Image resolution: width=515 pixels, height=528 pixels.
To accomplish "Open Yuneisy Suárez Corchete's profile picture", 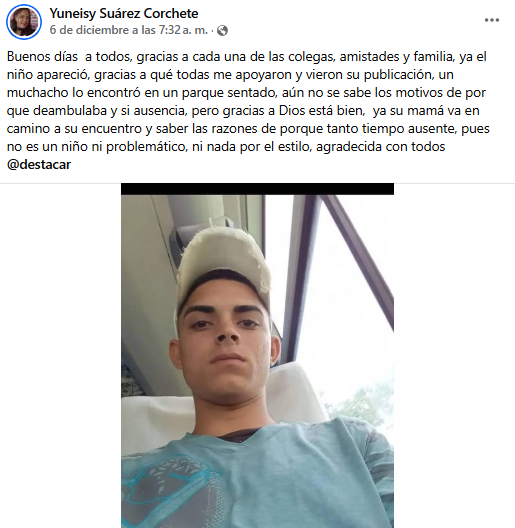I will (x=24, y=22).
